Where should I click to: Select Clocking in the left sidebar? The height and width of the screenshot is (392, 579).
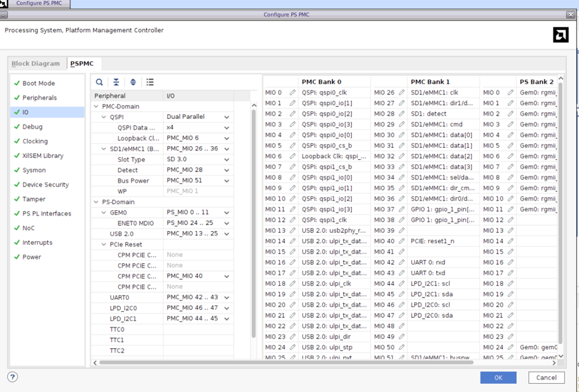coord(35,141)
